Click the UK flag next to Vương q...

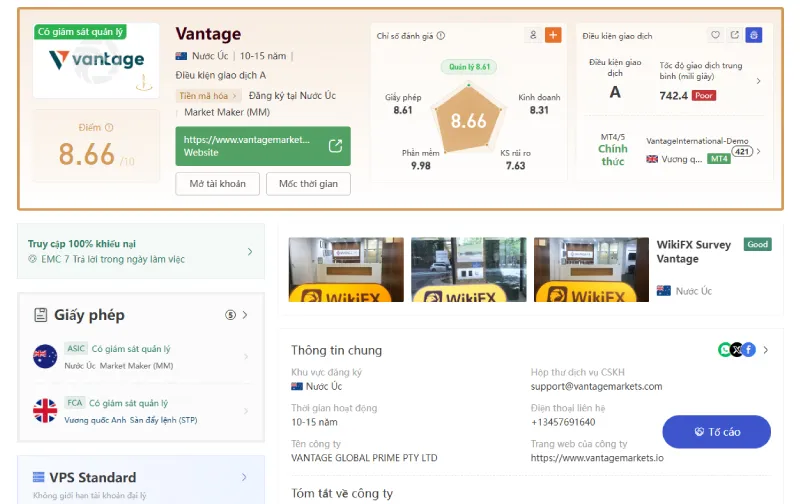tap(652, 159)
